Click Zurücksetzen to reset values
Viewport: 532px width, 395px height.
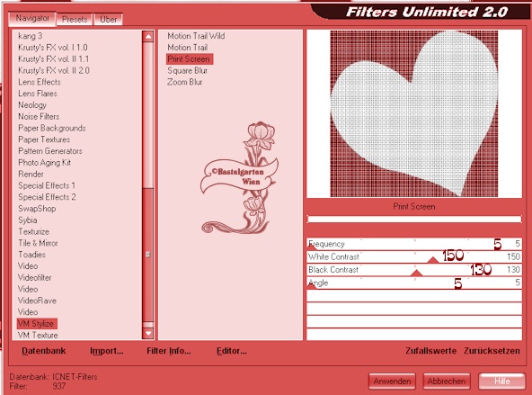click(492, 351)
